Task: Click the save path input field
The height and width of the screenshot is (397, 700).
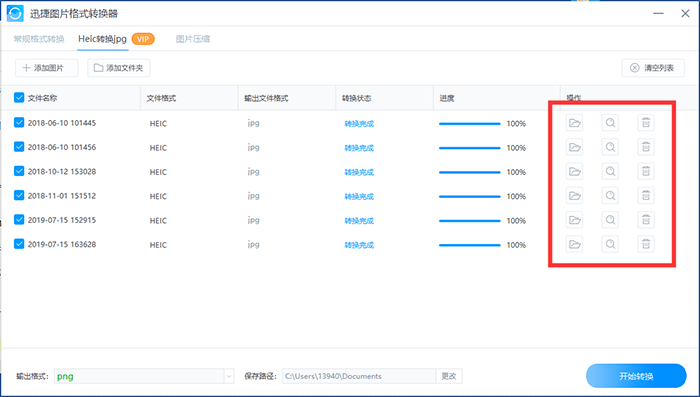Action: (359, 376)
